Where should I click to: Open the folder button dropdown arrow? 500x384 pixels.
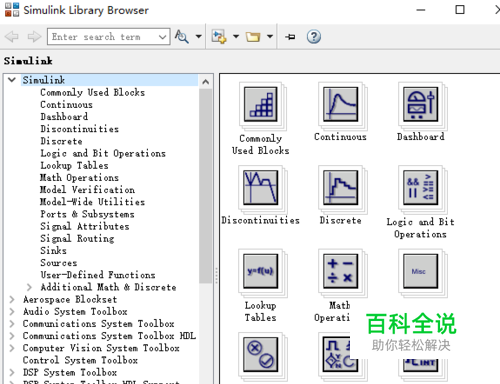point(270,36)
